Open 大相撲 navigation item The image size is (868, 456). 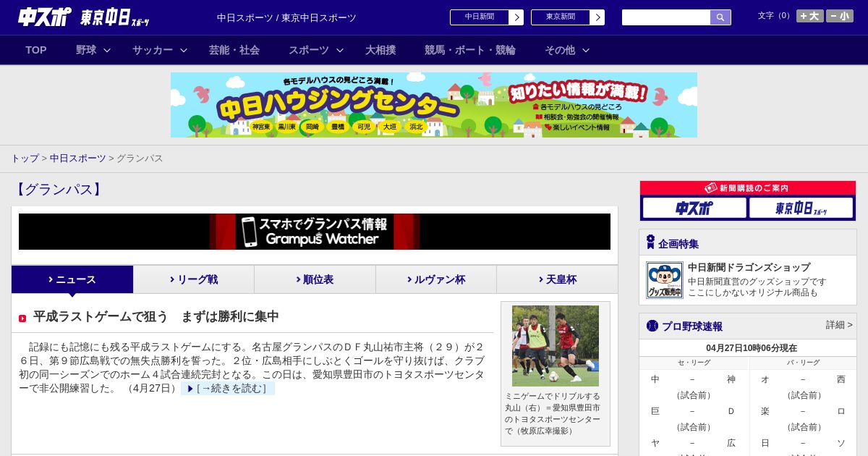pos(380,50)
